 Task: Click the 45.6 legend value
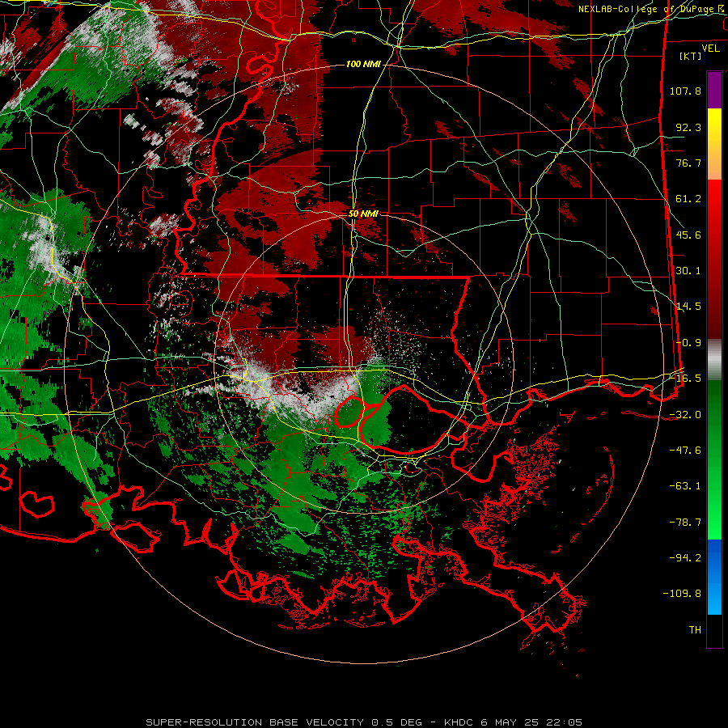click(x=688, y=235)
